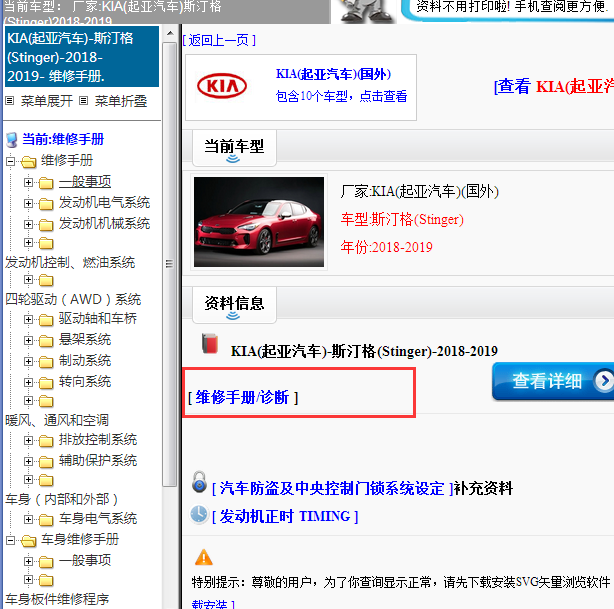Click the 菜单折叠 menu collapse icon
Screen dimensions: 614x609
click(83, 101)
